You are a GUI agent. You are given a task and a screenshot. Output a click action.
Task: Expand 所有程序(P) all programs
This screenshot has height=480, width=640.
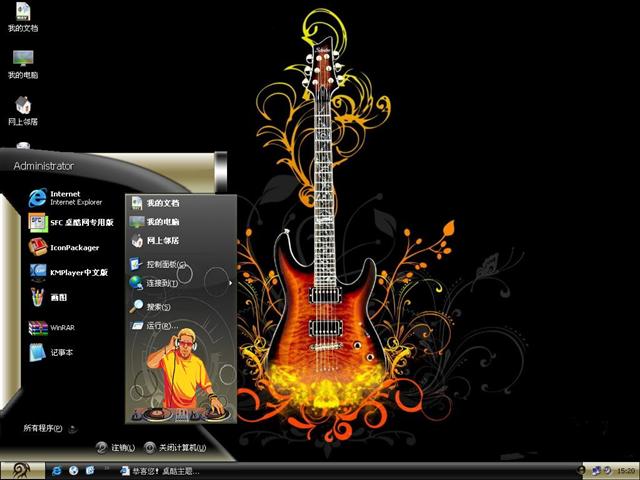pos(50,428)
